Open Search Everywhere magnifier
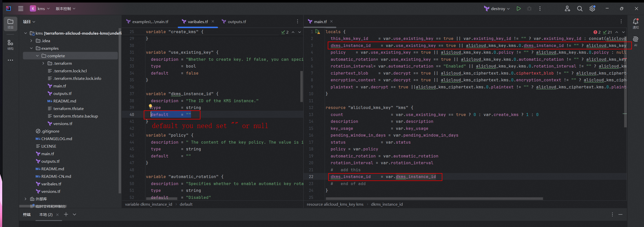This screenshot has height=227, width=644. pos(580,9)
